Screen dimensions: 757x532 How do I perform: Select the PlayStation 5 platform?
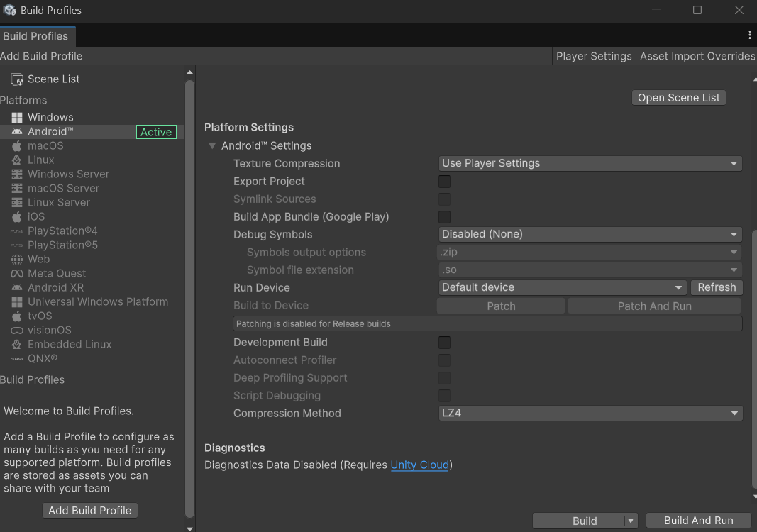tap(62, 245)
